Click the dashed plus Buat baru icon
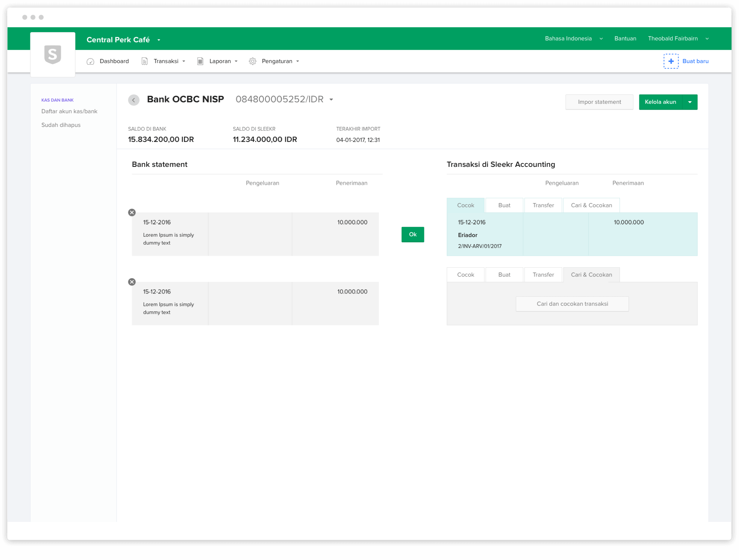This screenshot has height=560, width=739. (x=671, y=61)
